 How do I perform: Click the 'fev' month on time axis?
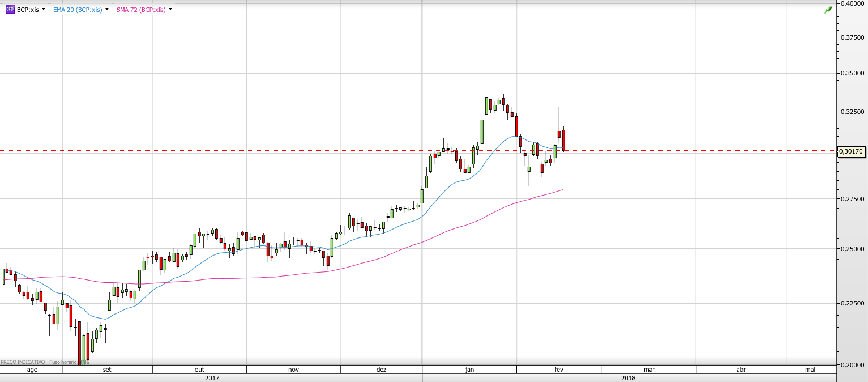pos(559,370)
